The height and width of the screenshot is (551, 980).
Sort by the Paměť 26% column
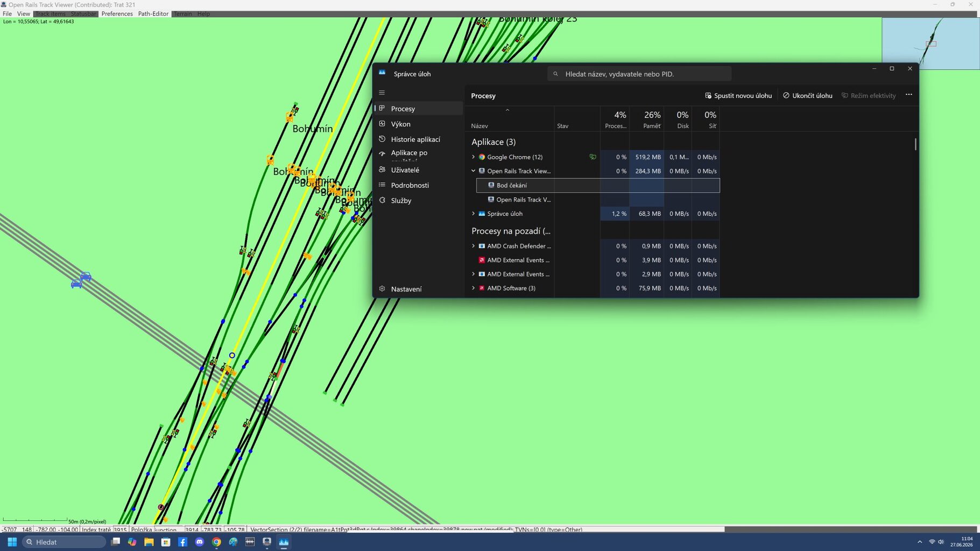(646, 119)
